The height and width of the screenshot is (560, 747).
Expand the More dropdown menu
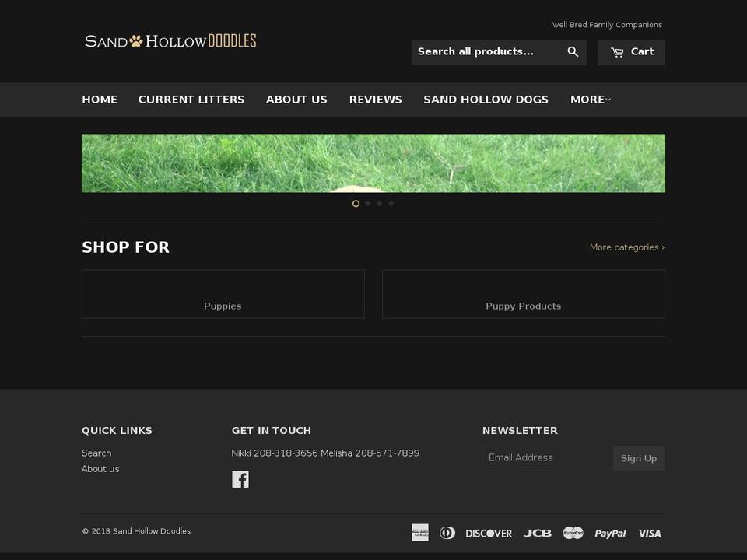coord(591,100)
